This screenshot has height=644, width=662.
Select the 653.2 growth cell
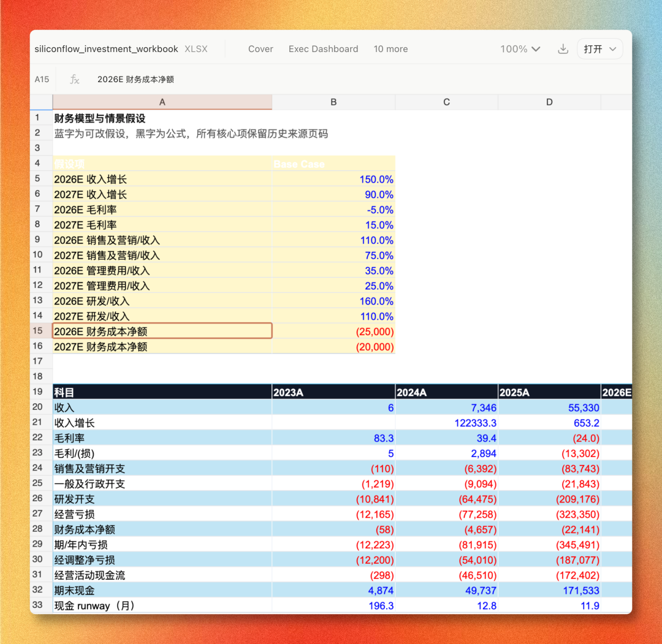click(549, 422)
